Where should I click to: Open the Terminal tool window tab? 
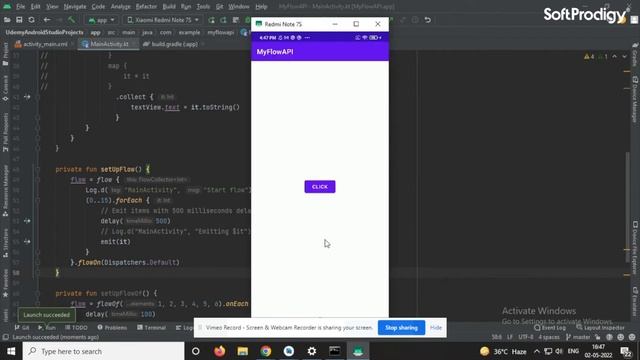(x=151, y=327)
